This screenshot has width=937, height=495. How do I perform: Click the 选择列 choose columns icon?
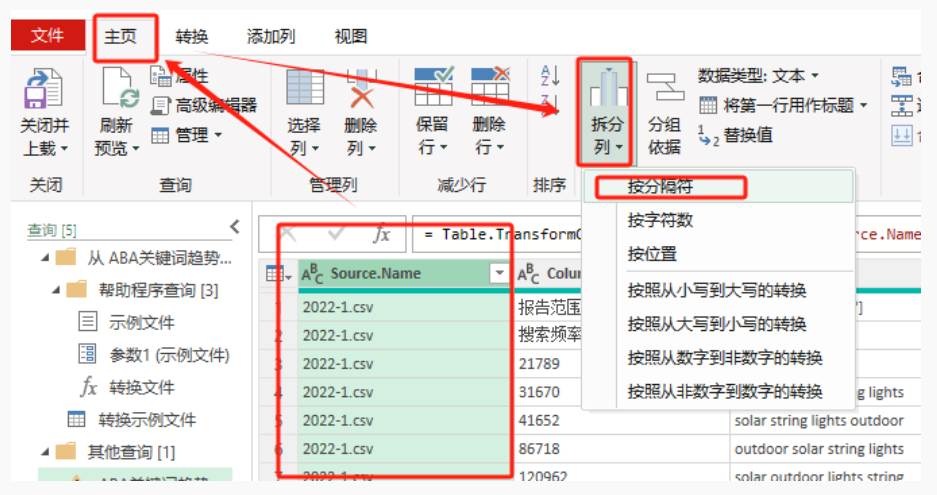click(305, 88)
